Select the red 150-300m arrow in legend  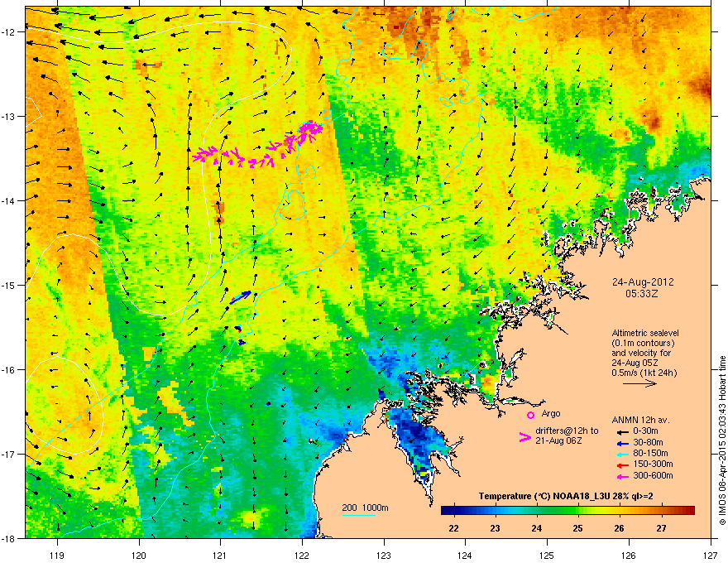tap(621, 465)
